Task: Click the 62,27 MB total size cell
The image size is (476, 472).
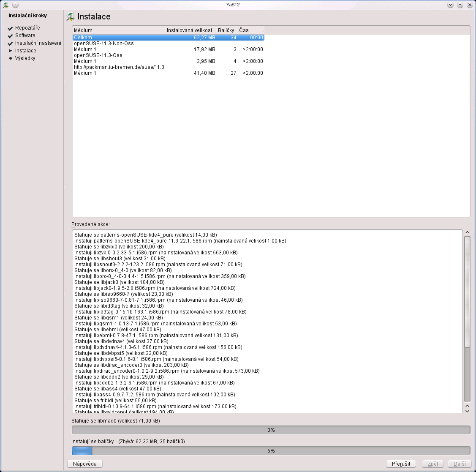Action: click(x=204, y=38)
